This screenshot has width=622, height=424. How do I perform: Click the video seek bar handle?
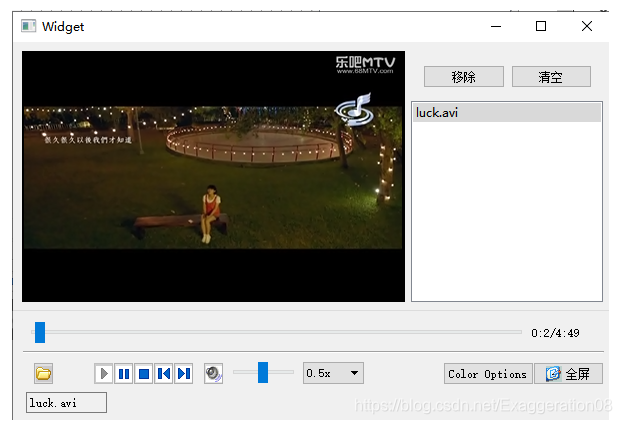coord(40,332)
